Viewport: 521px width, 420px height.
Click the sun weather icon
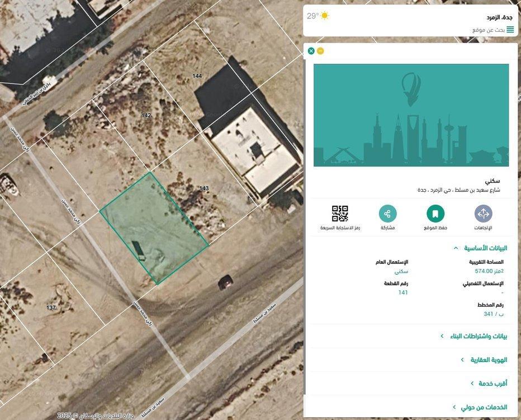(325, 16)
